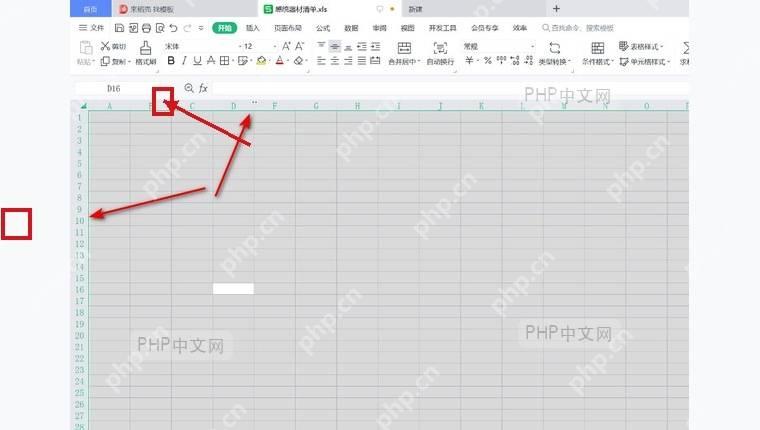This screenshot has width=760, height=430.
Task: Switch to the 页面布局 (Page Layout) tab
Action: 288,28
